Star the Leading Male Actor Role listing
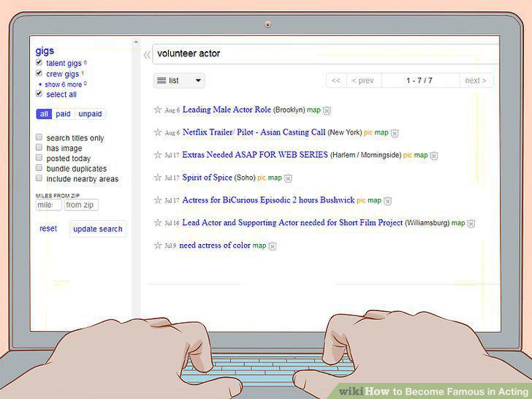 157,110
